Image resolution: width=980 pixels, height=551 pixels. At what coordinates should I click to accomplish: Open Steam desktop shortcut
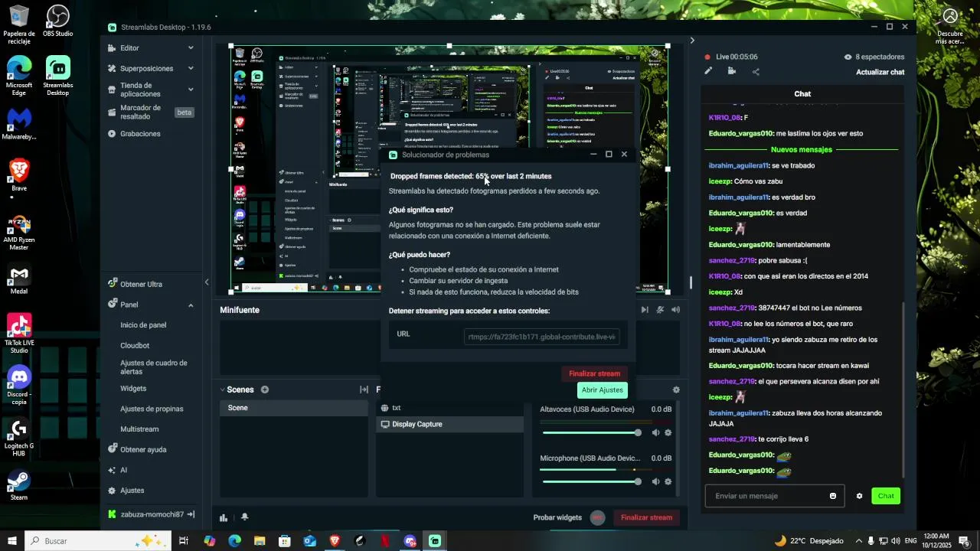(x=19, y=486)
